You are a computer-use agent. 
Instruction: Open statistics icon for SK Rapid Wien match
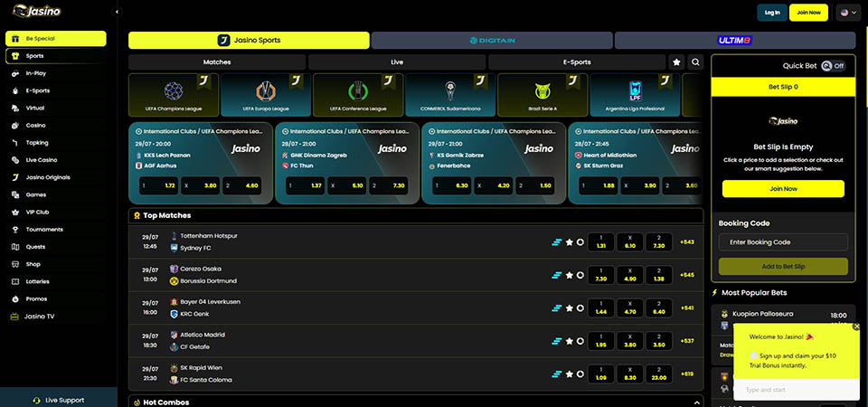[x=556, y=374]
